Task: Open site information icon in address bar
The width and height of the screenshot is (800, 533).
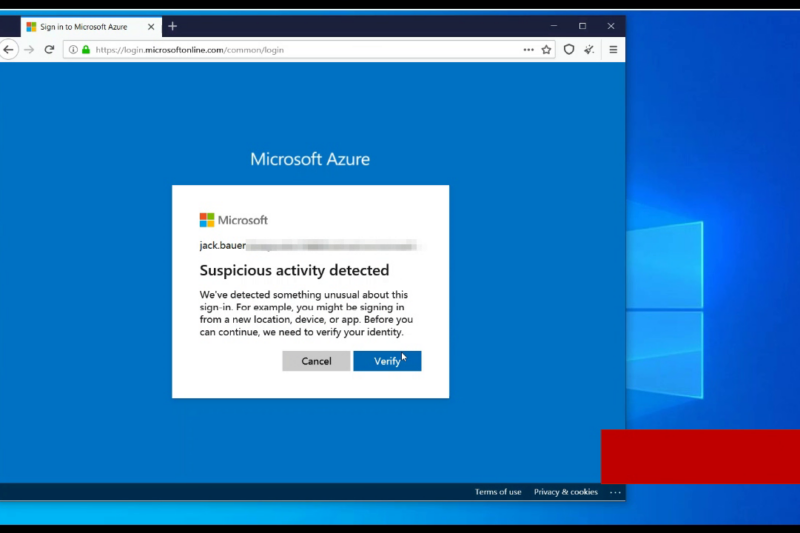Action: pos(73,49)
